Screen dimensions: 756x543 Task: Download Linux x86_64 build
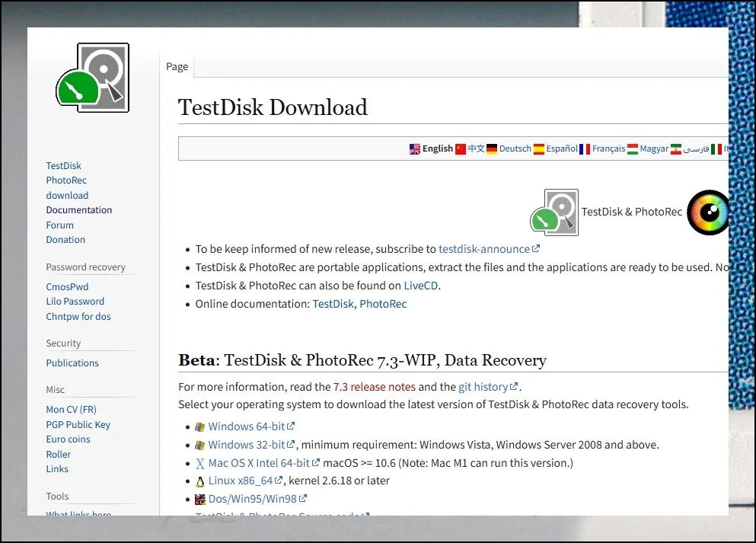[241, 481]
